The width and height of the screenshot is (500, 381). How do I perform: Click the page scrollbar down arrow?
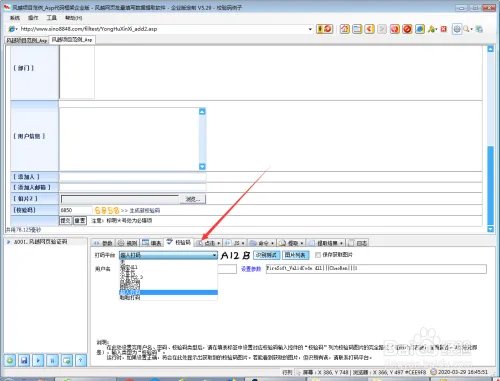click(x=490, y=229)
